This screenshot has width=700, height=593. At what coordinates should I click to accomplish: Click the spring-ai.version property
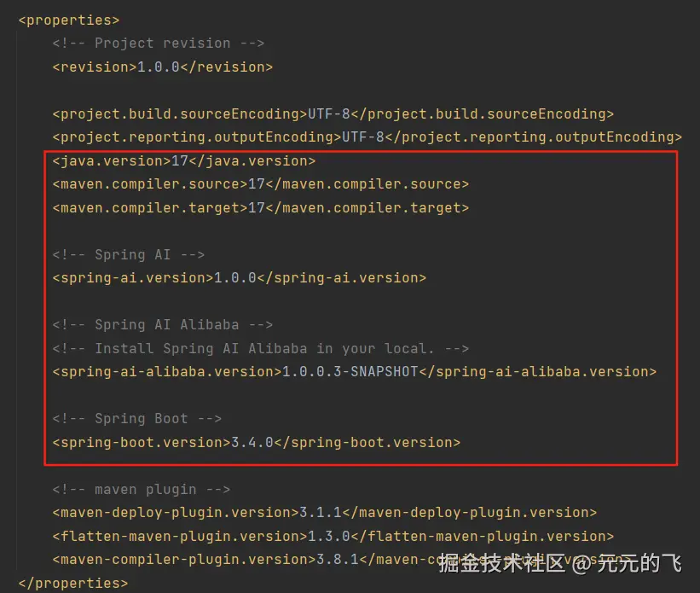239,278
